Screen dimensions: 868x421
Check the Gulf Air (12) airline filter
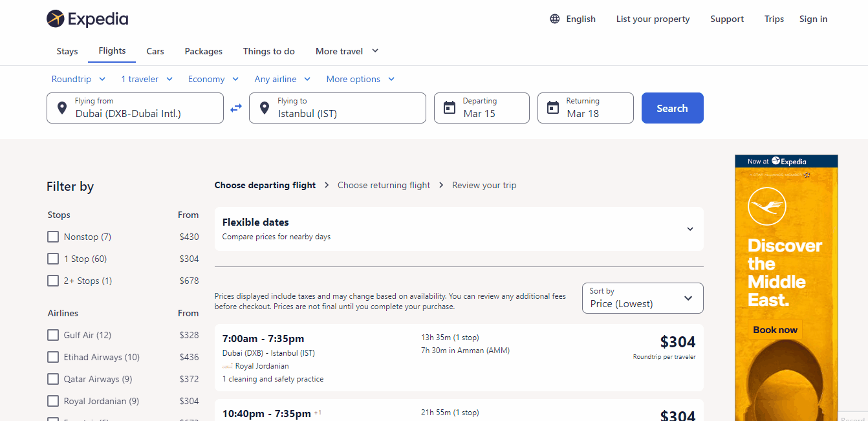tap(53, 335)
